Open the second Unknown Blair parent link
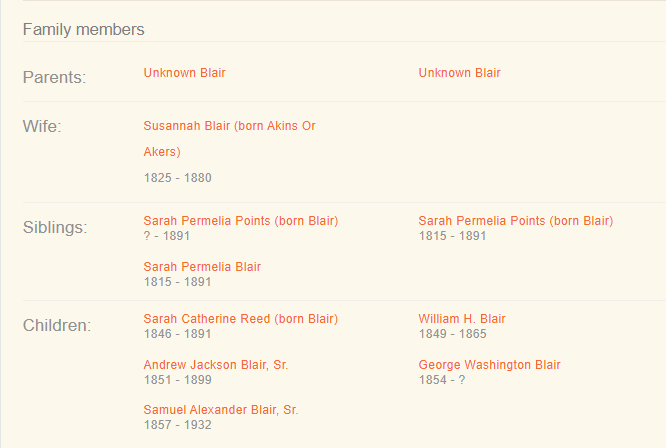This screenshot has height=448, width=666. (x=459, y=73)
